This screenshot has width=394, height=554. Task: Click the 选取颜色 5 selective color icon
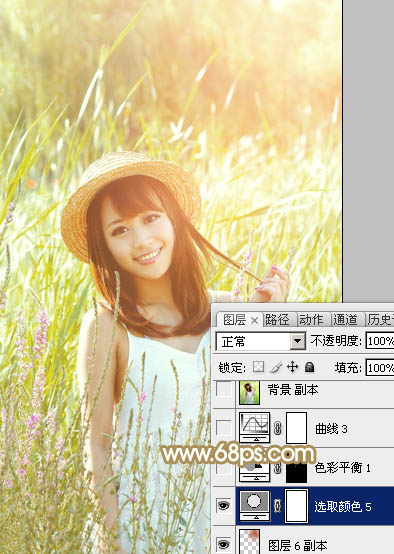(254, 506)
